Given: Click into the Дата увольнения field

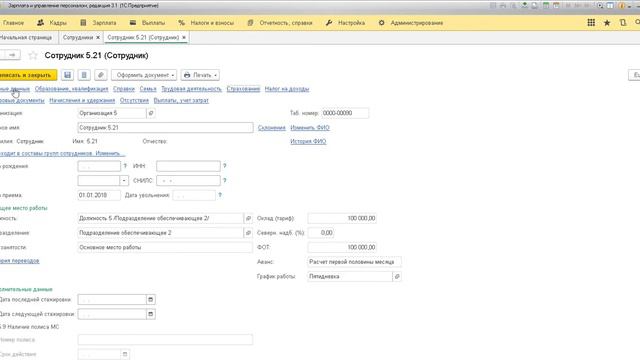Looking at the screenshot, I should click(x=194, y=195).
